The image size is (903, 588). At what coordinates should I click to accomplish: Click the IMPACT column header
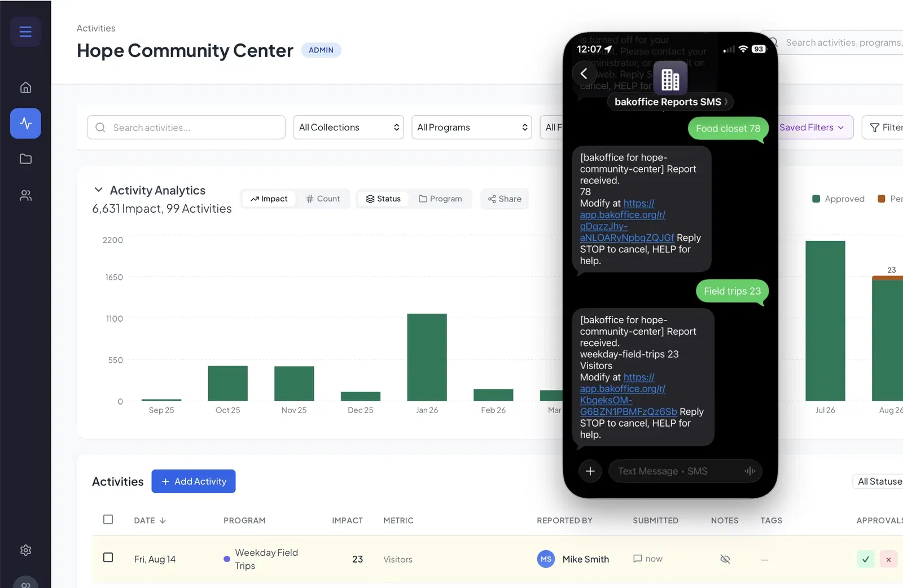pos(347,520)
